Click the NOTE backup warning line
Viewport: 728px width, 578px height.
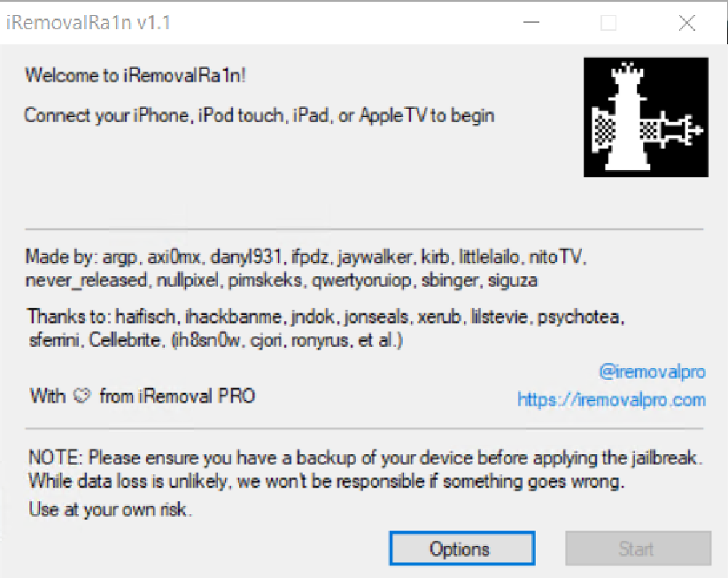coord(366,458)
